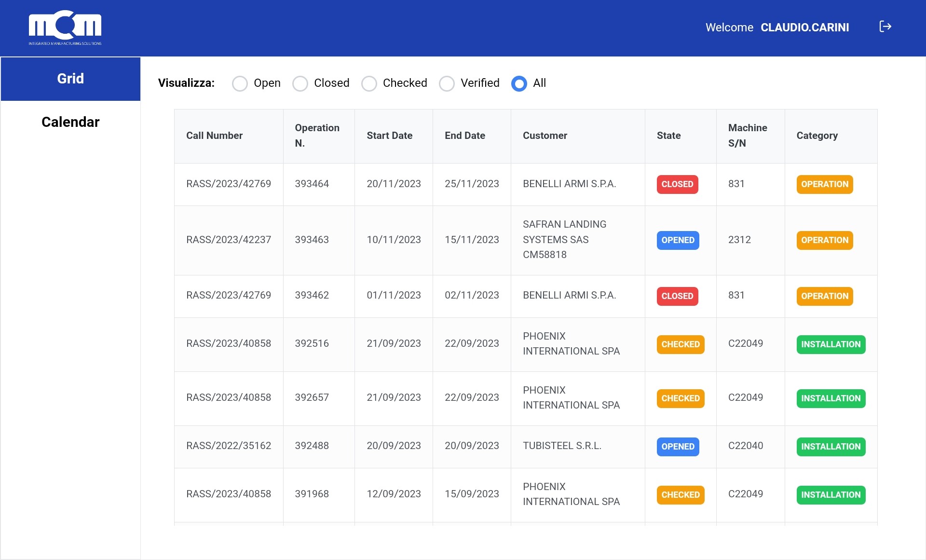926x560 pixels.
Task: Click the Customer column header
Action: (x=545, y=136)
